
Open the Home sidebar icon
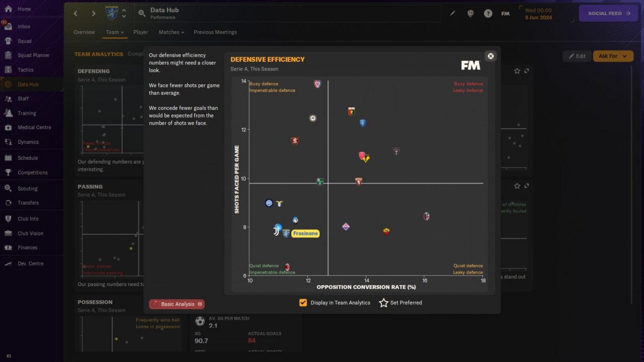[x=8, y=9]
